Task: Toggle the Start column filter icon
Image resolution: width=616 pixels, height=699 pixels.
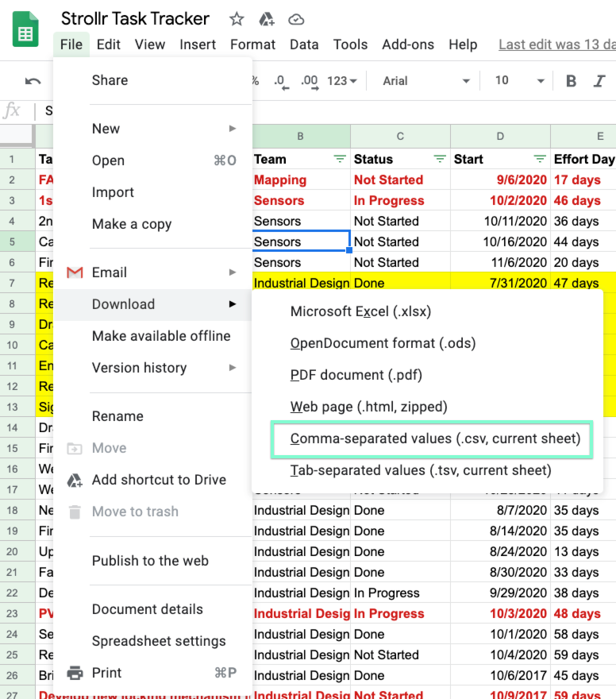Action: (540, 159)
